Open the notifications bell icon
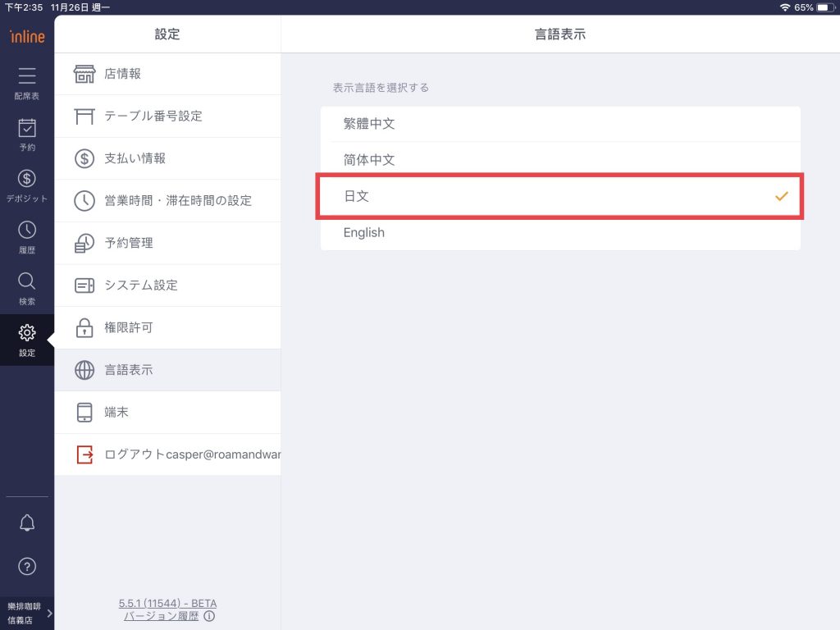Viewport: 840px width, 630px height. (x=27, y=523)
